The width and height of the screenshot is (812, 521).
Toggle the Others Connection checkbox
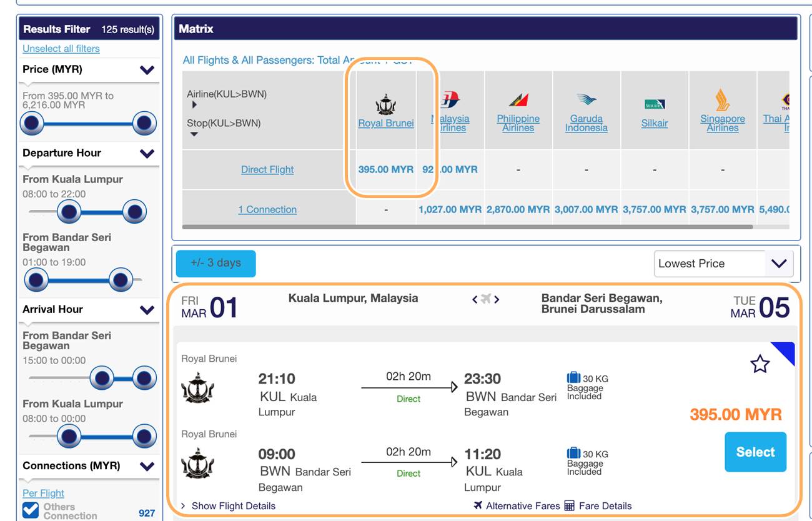(31, 510)
